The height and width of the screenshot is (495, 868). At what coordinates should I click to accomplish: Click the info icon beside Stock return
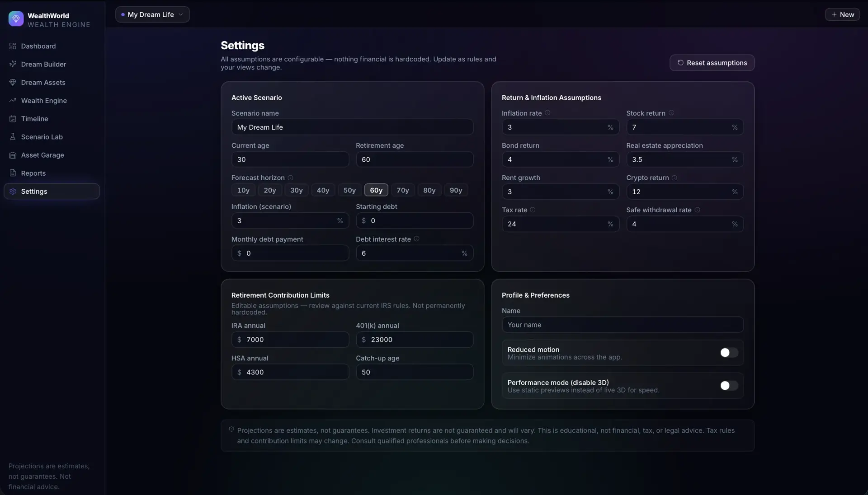click(x=671, y=113)
